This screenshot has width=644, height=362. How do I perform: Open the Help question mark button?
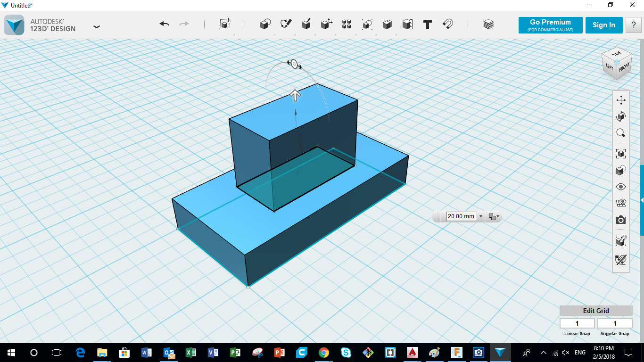point(633,25)
